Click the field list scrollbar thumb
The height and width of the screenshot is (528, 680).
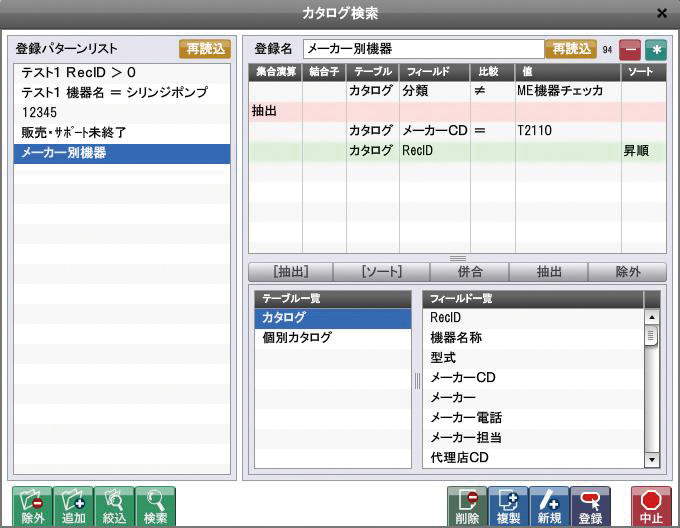click(651, 336)
